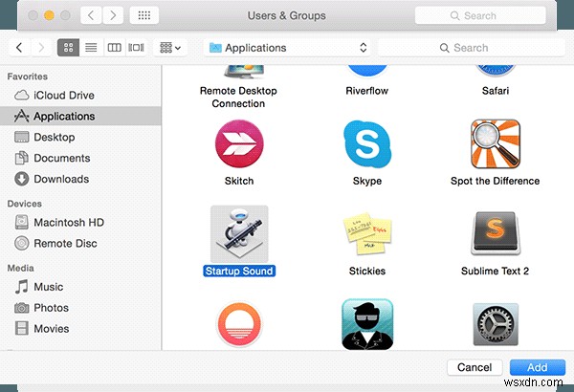Open Movies media library
Screen dimensions: 574x392
coord(80,328)
